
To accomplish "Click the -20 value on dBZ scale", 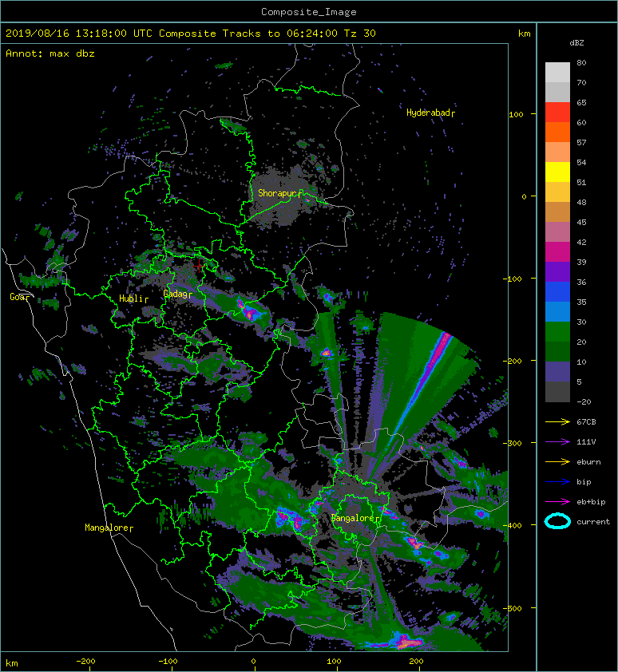I will tap(584, 402).
